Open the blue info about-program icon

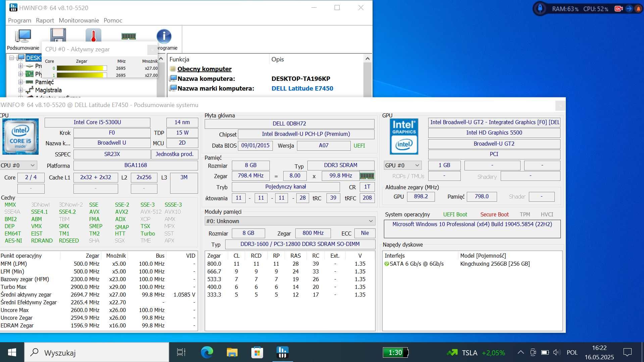[164, 36]
